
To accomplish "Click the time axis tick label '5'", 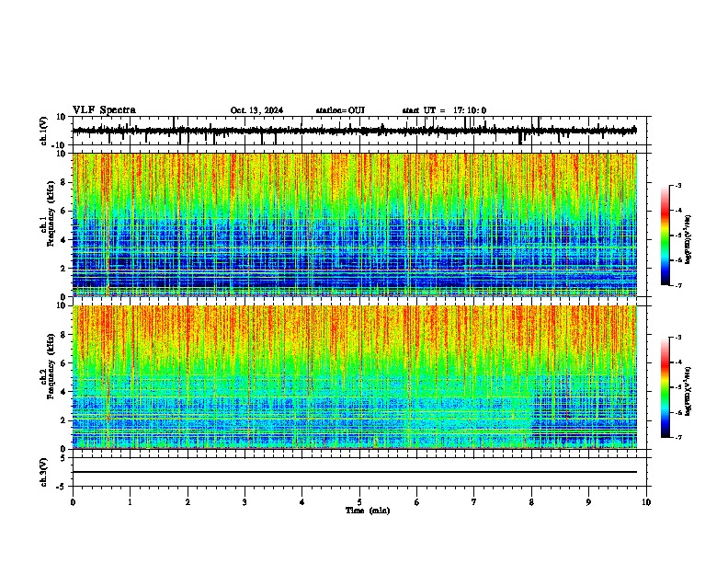I will [359, 502].
